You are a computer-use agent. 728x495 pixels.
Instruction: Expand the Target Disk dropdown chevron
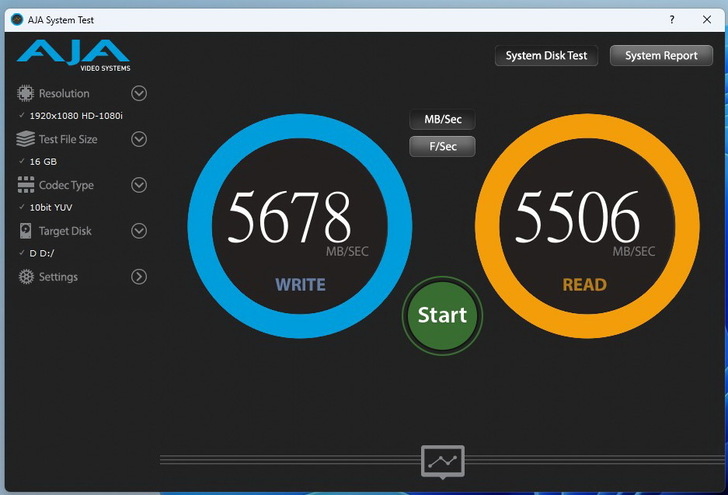click(x=139, y=231)
